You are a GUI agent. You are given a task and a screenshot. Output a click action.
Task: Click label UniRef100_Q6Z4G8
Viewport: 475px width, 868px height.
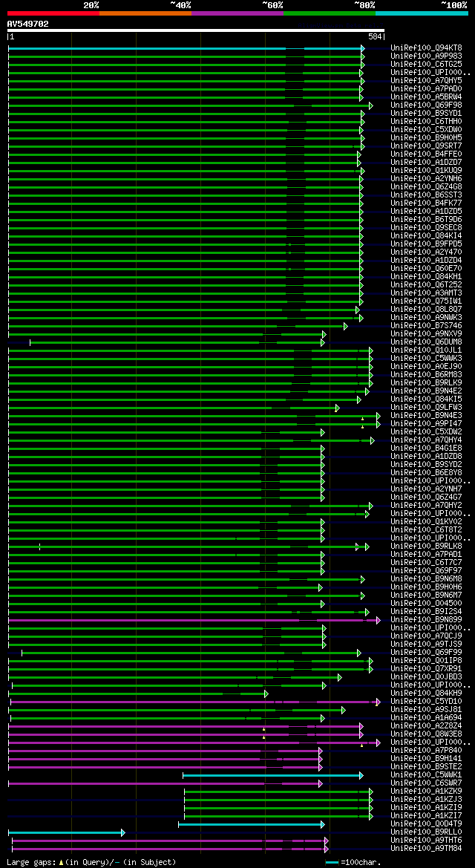[x=426, y=186]
